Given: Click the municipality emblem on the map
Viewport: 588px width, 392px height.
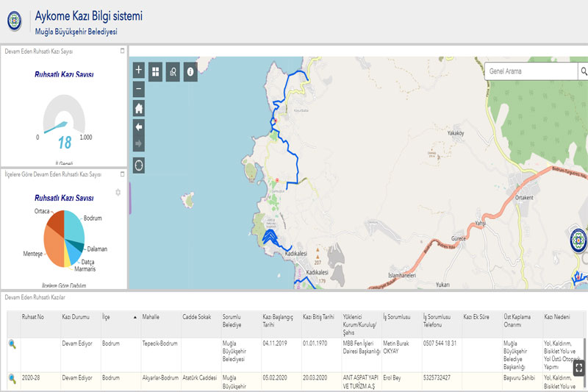Looking at the screenshot, I should coord(578,240).
